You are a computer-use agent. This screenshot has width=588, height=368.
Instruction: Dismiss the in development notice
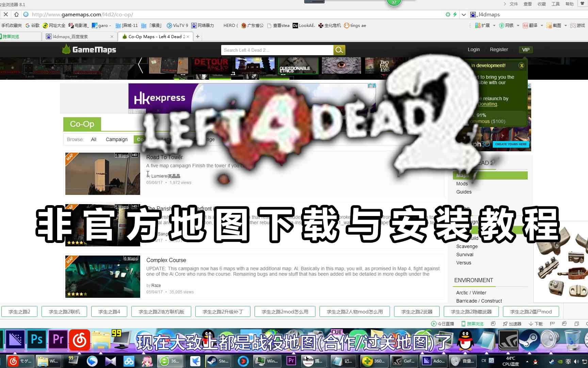point(521,65)
